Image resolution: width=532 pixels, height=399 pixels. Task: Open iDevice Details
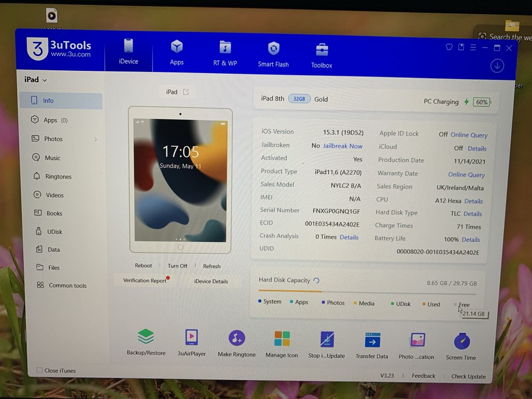point(211,281)
